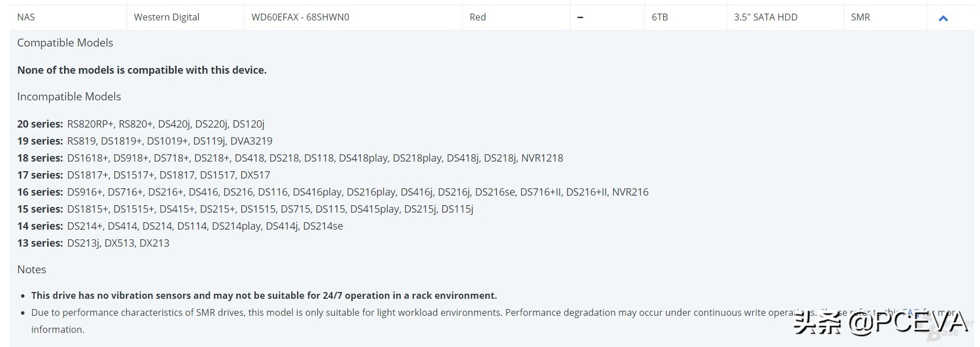Click the 18 series label

pos(40,158)
